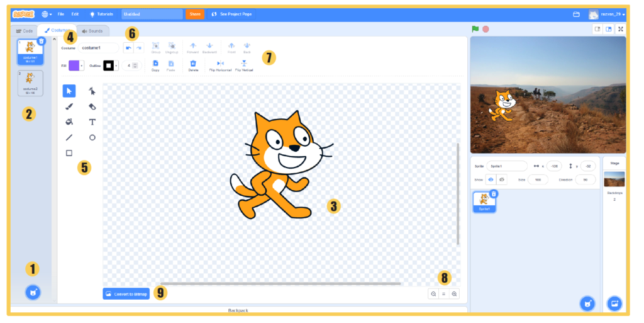Click the Share button
This screenshot has height=323, width=644.
click(x=195, y=13)
